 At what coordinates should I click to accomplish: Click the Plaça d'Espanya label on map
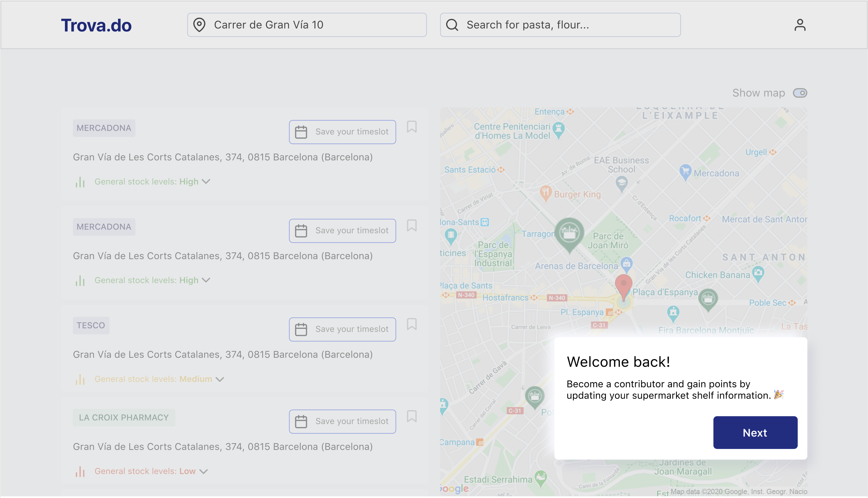click(x=665, y=292)
